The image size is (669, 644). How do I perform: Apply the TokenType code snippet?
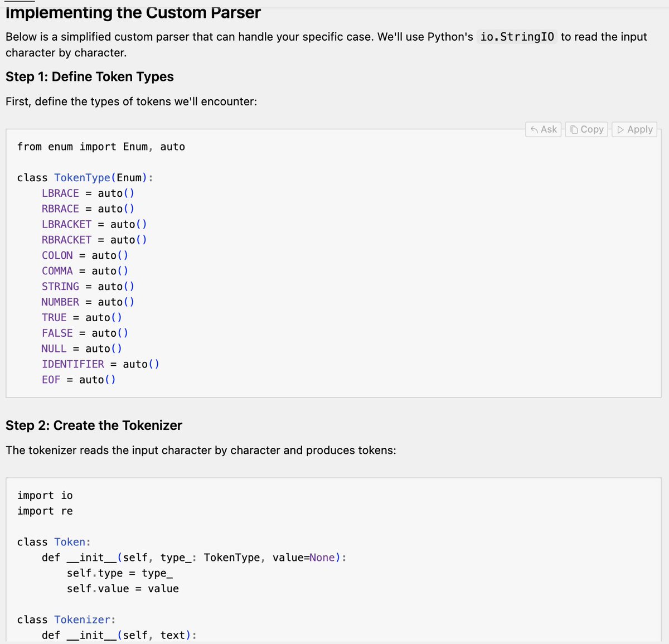(634, 129)
